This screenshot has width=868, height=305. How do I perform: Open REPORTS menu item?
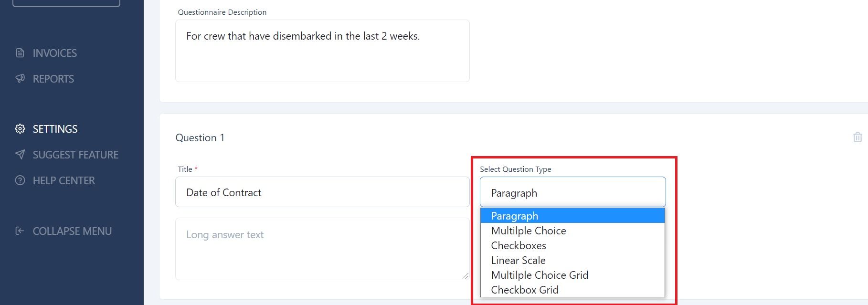53,79
